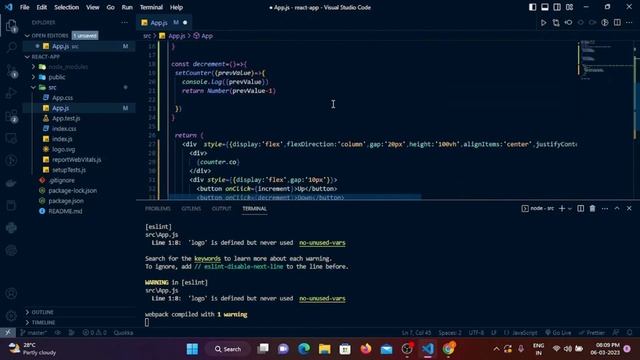
Task: Toggle Panel layout icon in title bar
Action: 544,7
